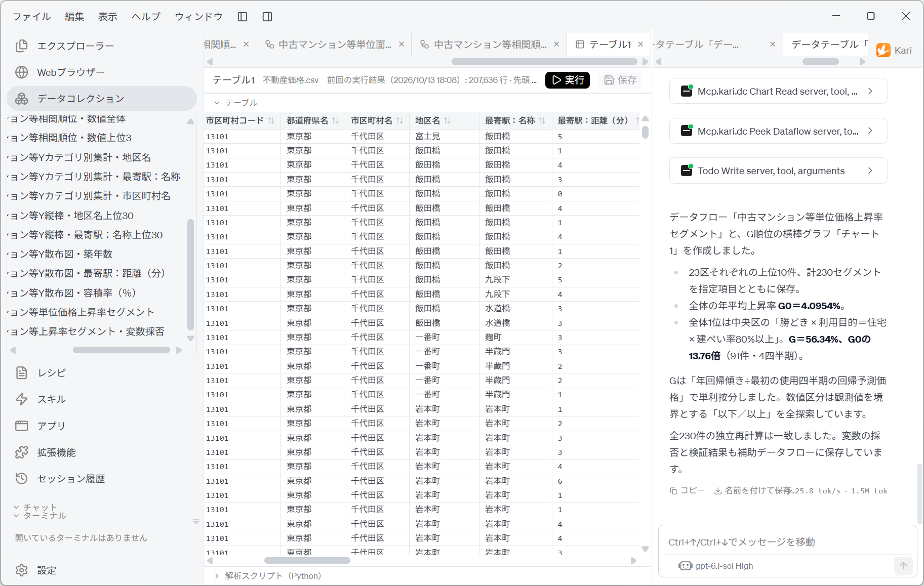924x586 pixels.
Task: Collapse the テーブル section
Action: click(217, 103)
